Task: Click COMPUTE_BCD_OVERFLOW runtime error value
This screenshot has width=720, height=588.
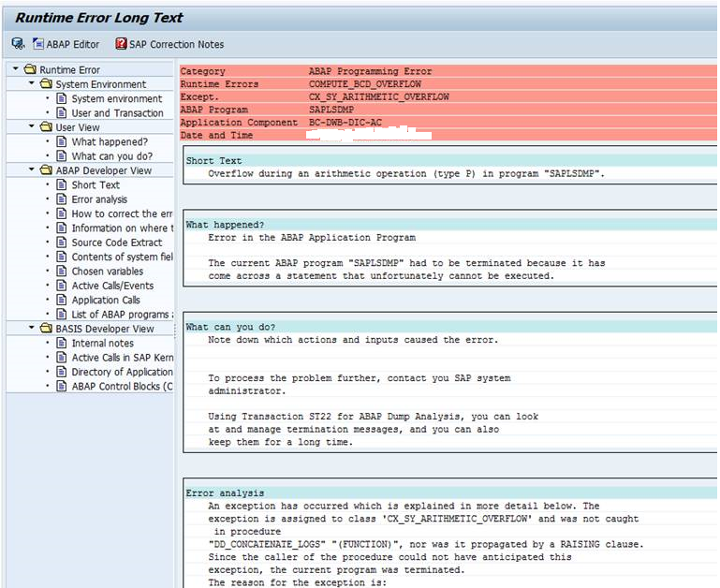Action: 364,84
